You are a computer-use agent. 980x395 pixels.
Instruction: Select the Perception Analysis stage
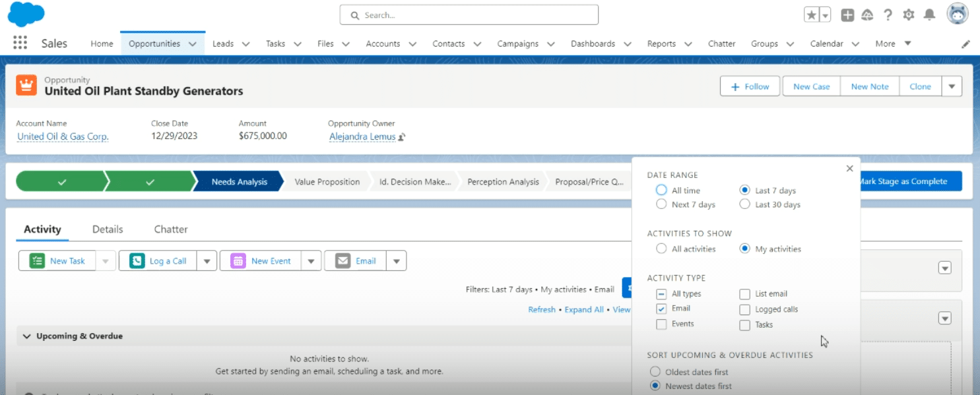click(x=503, y=181)
